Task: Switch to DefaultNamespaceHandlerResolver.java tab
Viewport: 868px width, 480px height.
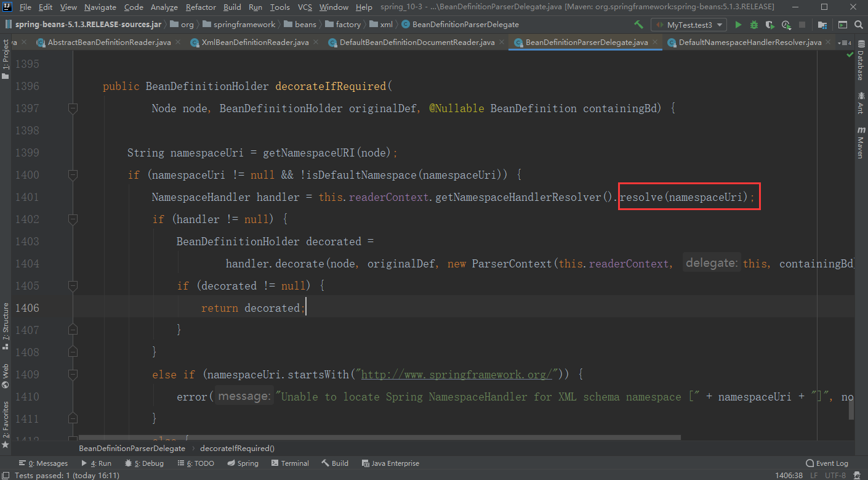Action: [750, 43]
